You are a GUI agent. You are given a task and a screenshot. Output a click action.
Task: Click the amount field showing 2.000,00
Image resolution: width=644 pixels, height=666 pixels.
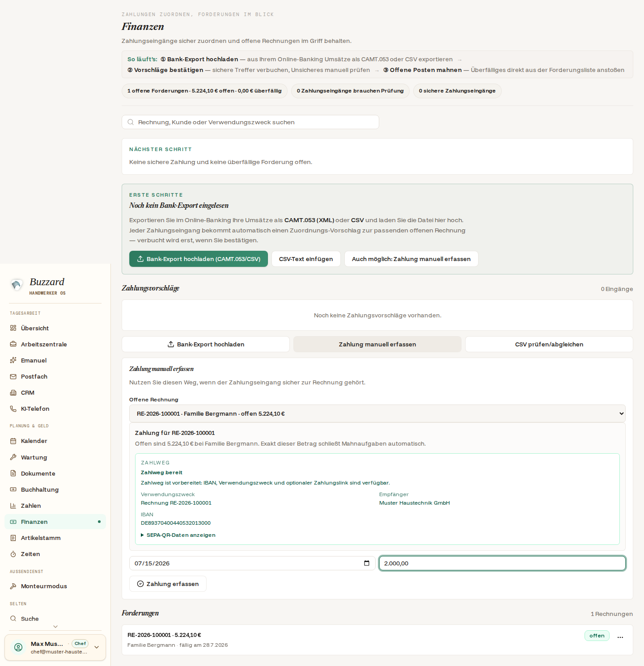pos(502,563)
